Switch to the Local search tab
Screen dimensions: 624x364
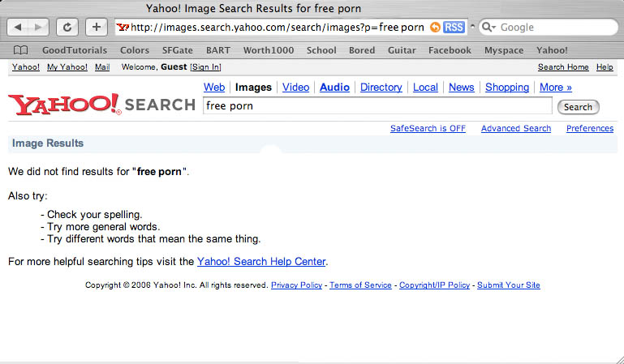(425, 87)
